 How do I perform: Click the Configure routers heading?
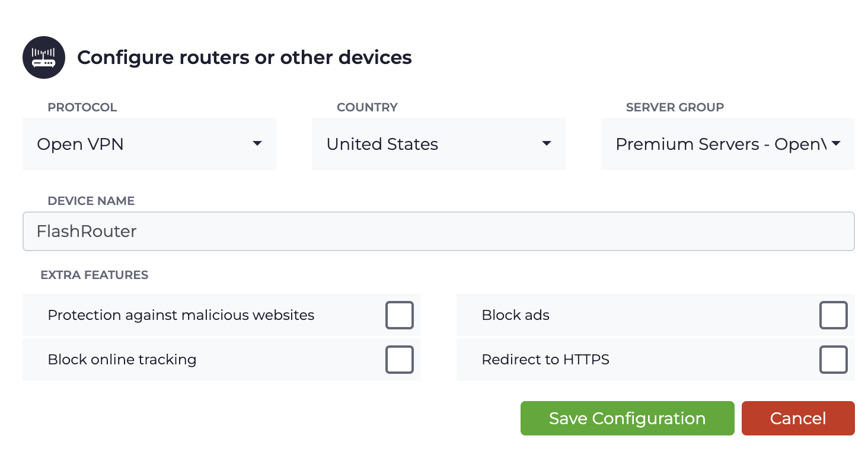tap(244, 57)
